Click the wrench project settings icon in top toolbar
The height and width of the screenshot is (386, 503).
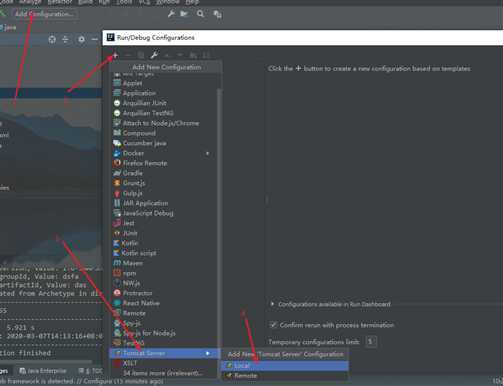coord(171,14)
